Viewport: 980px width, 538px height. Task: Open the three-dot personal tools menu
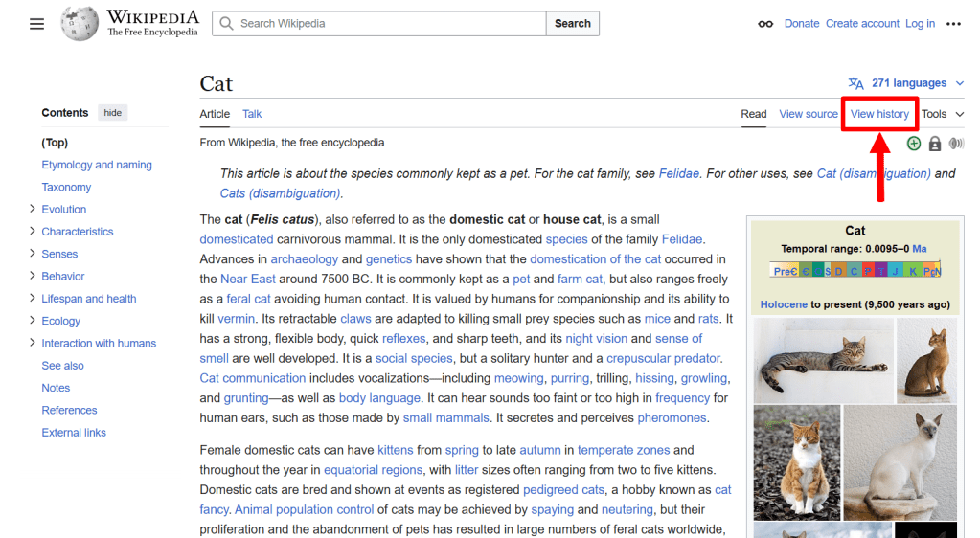pos(953,24)
